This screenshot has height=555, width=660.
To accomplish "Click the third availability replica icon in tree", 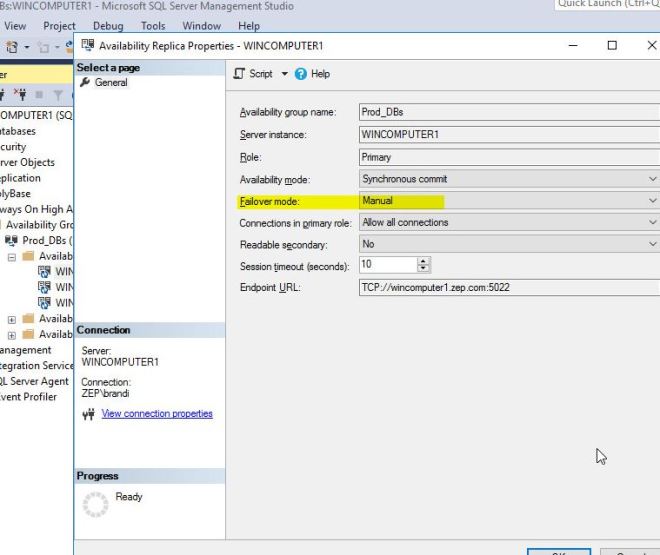I will point(44,302).
